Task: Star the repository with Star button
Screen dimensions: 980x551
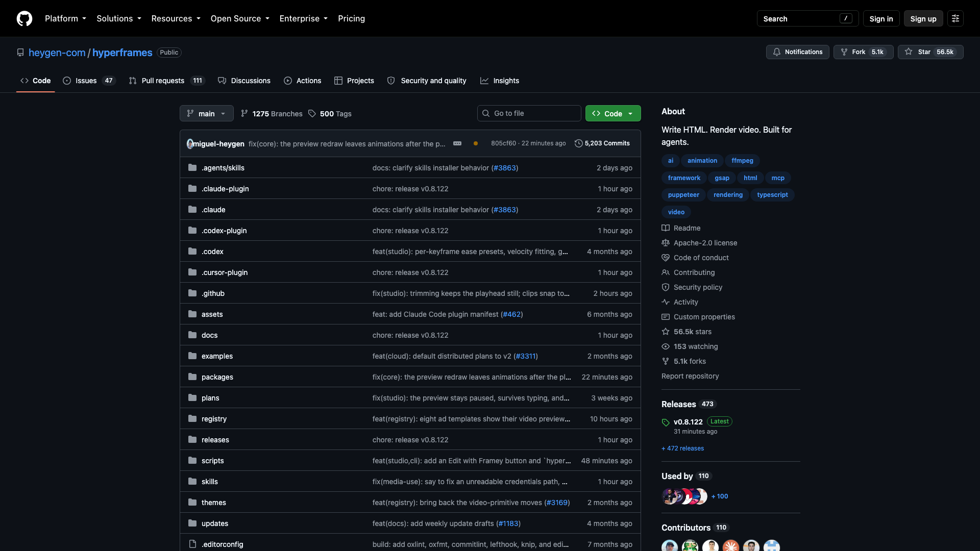Action: [x=930, y=52]
